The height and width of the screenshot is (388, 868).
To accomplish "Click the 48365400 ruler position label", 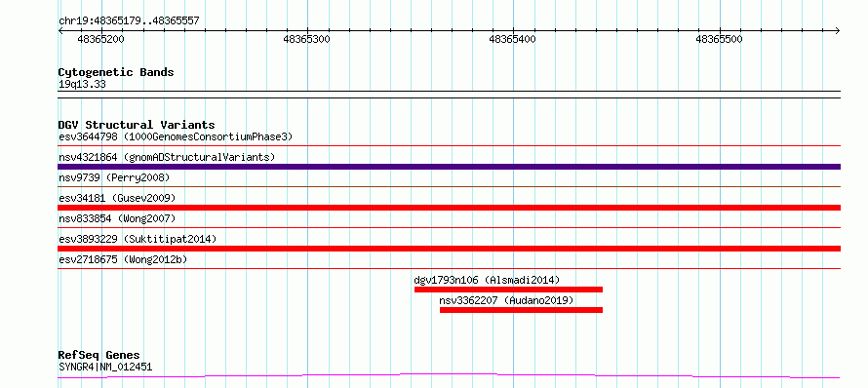I will [513, 39].
